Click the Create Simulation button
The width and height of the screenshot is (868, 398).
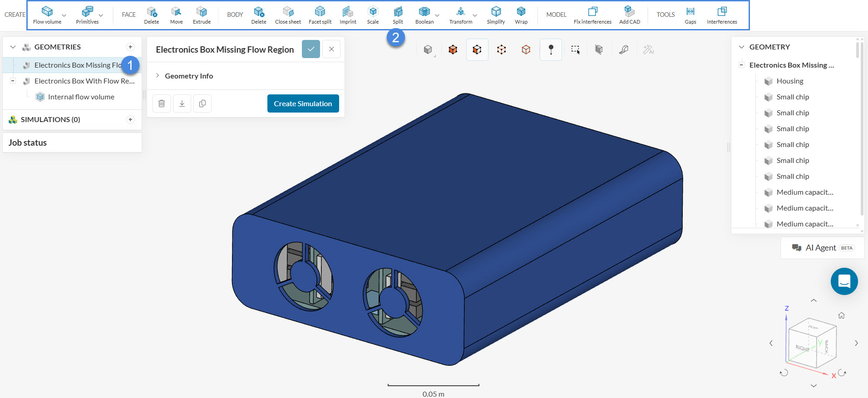coord(303,103)
